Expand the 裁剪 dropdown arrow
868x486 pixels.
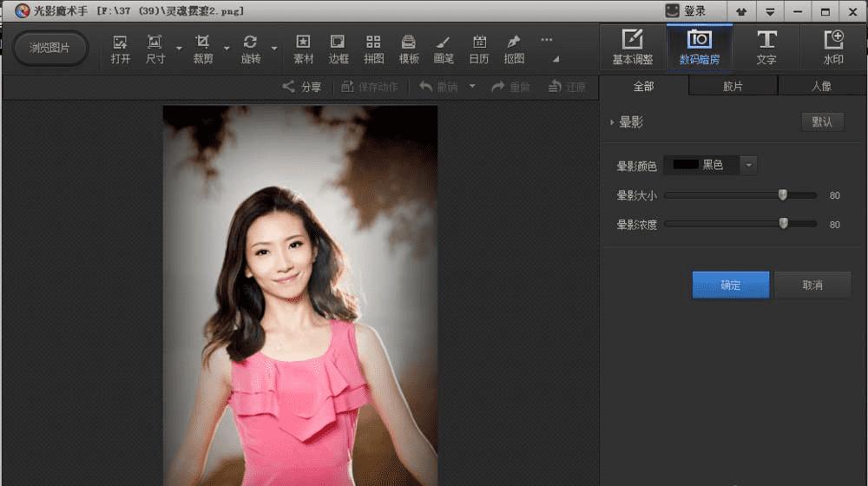(x=227, y=49)
